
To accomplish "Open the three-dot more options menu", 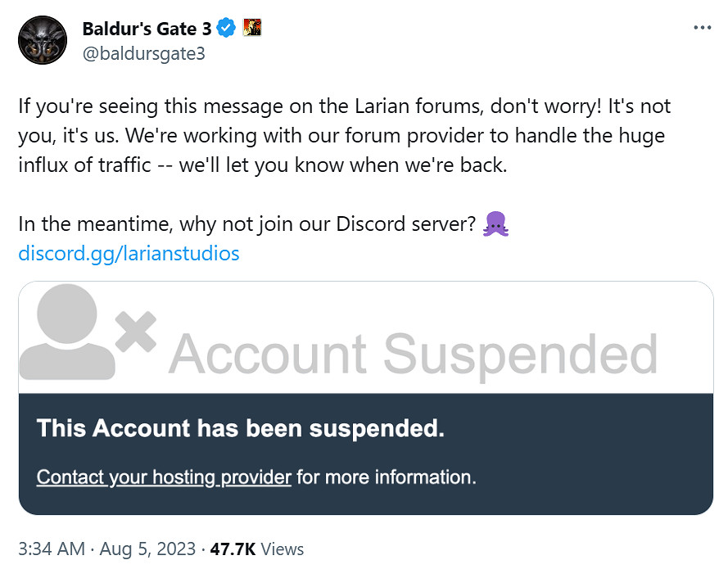I will point(702,28).
